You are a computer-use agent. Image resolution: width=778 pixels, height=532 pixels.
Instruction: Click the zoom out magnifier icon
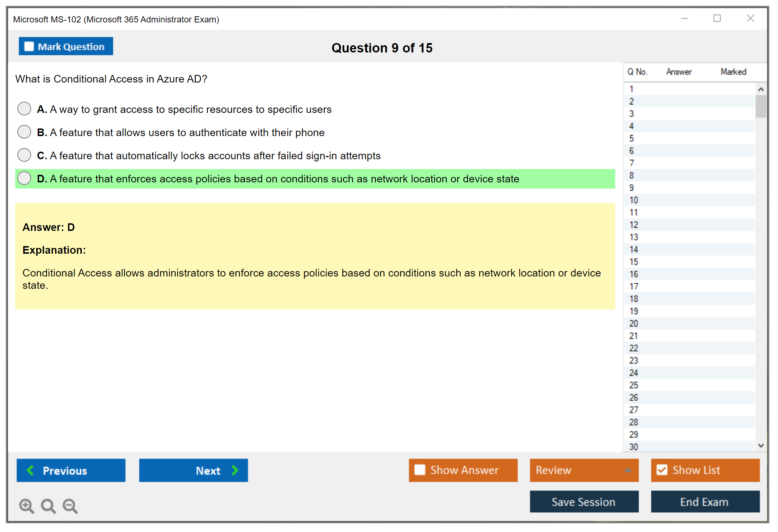tap(70, 506)
